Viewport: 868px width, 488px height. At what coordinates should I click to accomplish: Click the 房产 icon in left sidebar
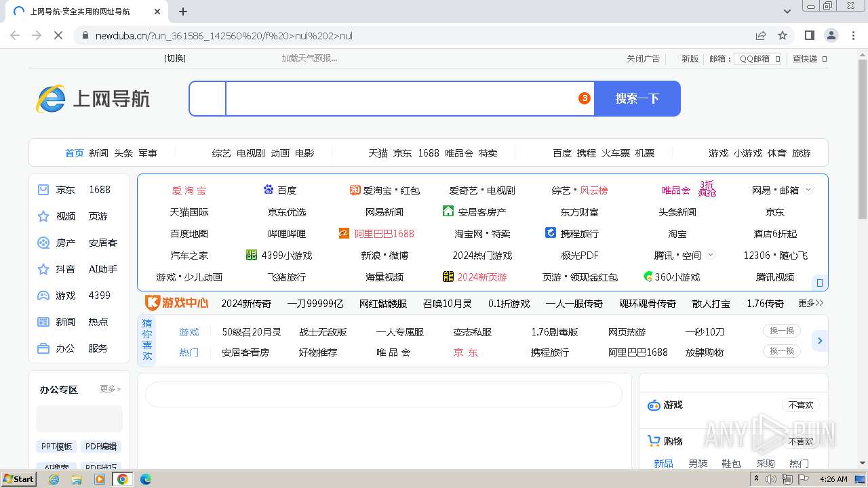point(43,243)
